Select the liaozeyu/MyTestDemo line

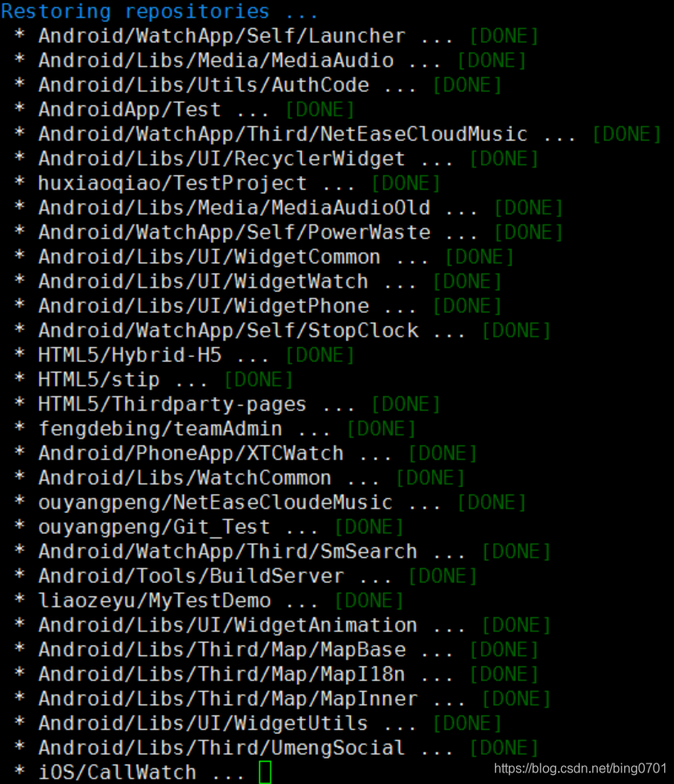click(155, 601)
